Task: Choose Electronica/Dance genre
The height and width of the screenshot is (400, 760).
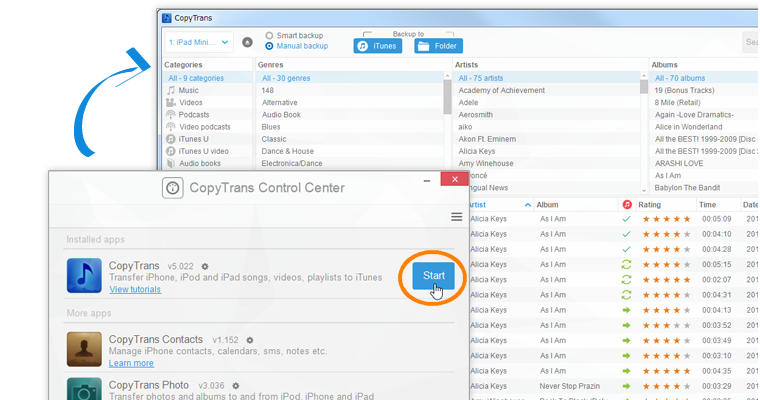Action: coord(292,163)
